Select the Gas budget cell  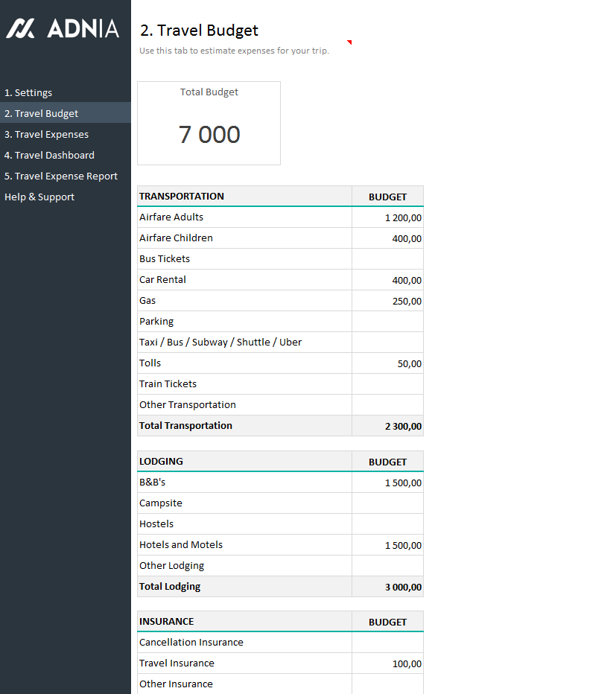(x=387, y=301)
